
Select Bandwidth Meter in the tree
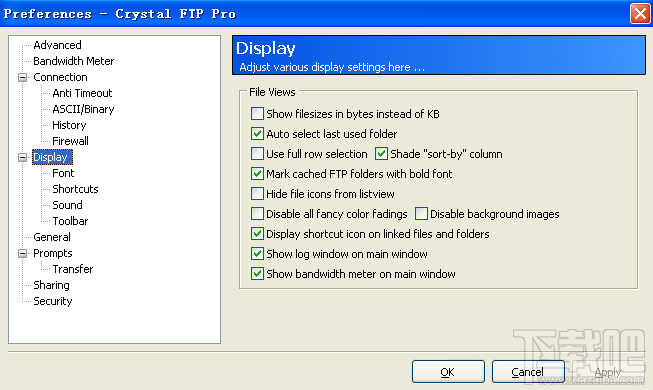pyautogui.click(x=74, y=61)
